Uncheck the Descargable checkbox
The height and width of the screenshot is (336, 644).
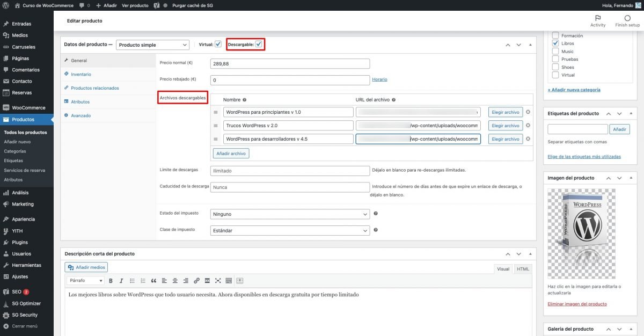[x=259, y=45]
